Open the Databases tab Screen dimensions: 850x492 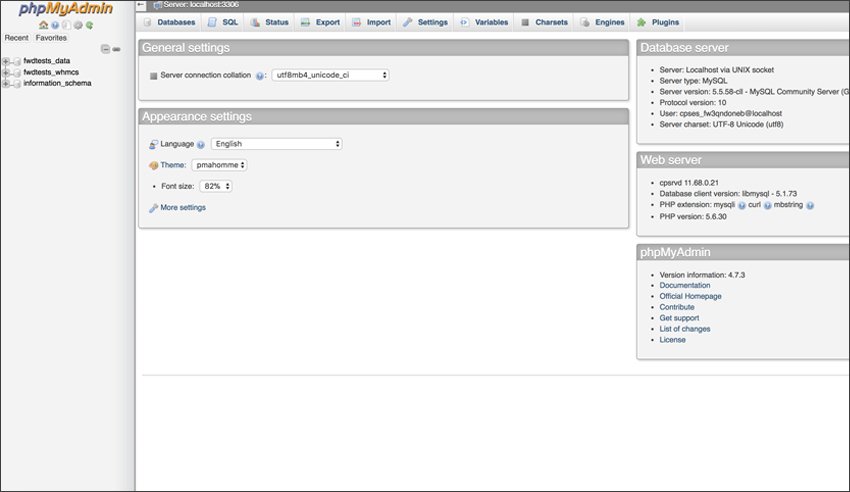click(x=169, y=22)
